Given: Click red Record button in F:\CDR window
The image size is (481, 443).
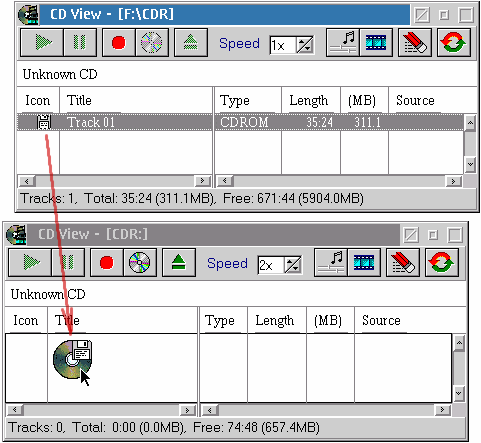Looking at the screenshot, I should click(x=119, y=43).
